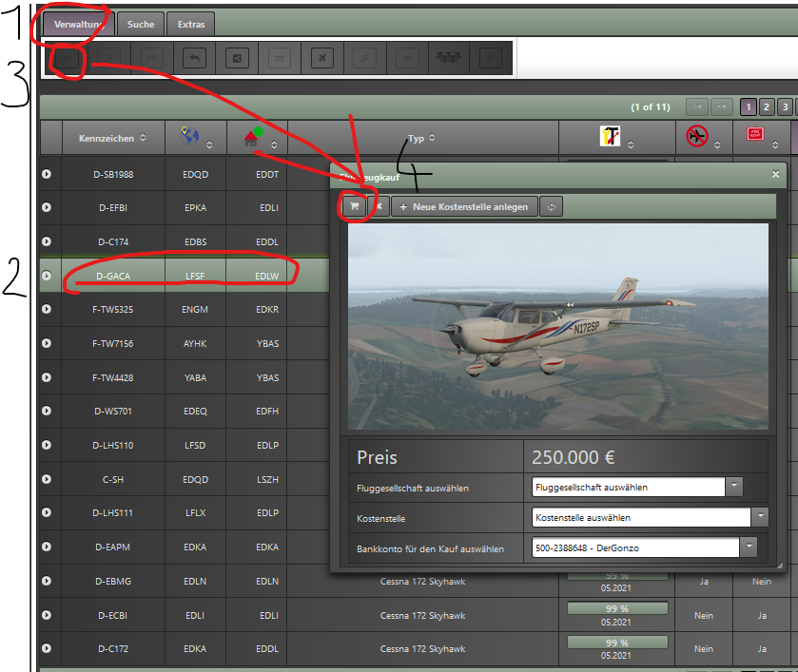Open the Fluggesellschaft auswählen dropdown

pos(637,488)
